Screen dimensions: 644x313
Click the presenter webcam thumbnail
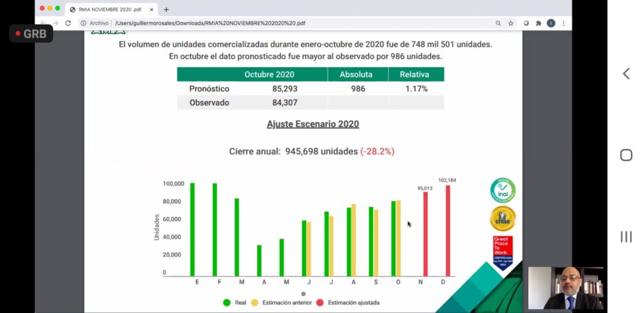click(x=565, y=288)
